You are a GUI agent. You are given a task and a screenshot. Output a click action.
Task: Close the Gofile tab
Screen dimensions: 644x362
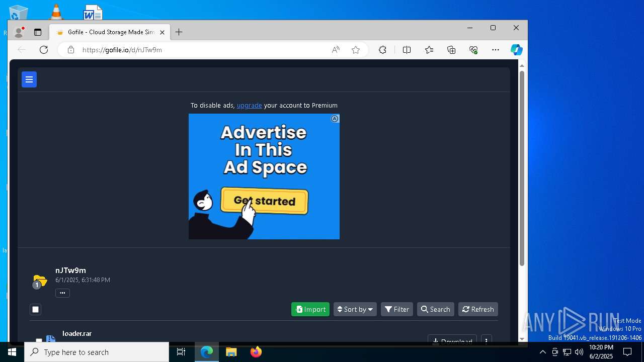pyautogui.click(x=162, y=32)
